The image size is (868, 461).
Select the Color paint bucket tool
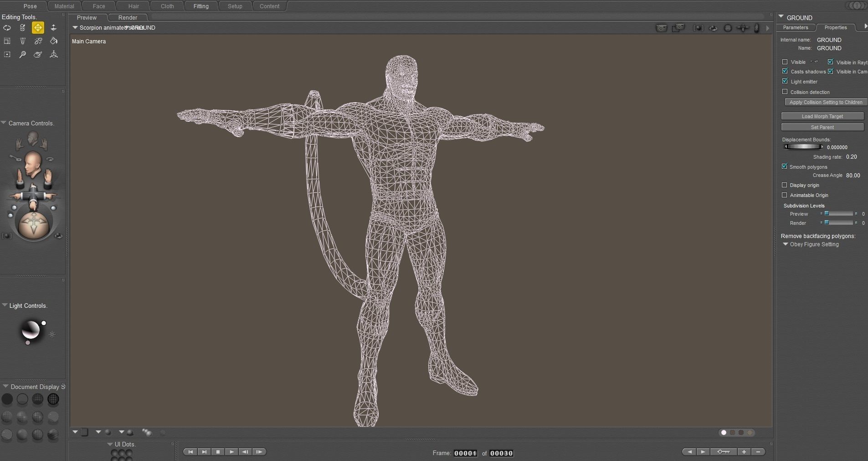point(53,41)
